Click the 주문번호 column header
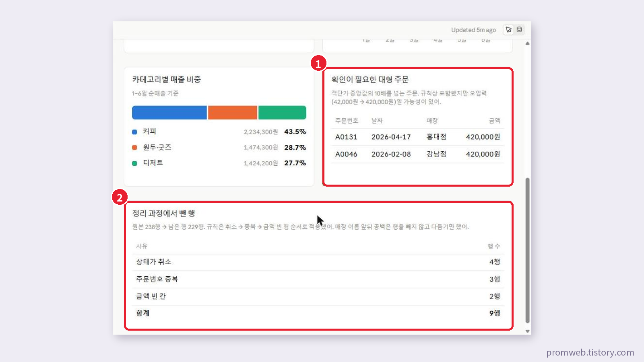Viewport: 644px width, 362px height. pos(347,121)
